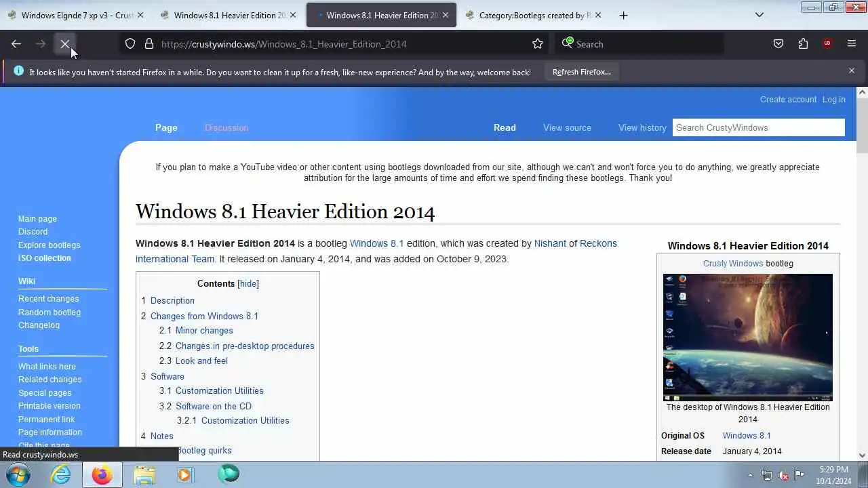Open the desktop screenshot thumbnail in infobox
Screen dimensions: 868x488
click(x=748, y=338)
